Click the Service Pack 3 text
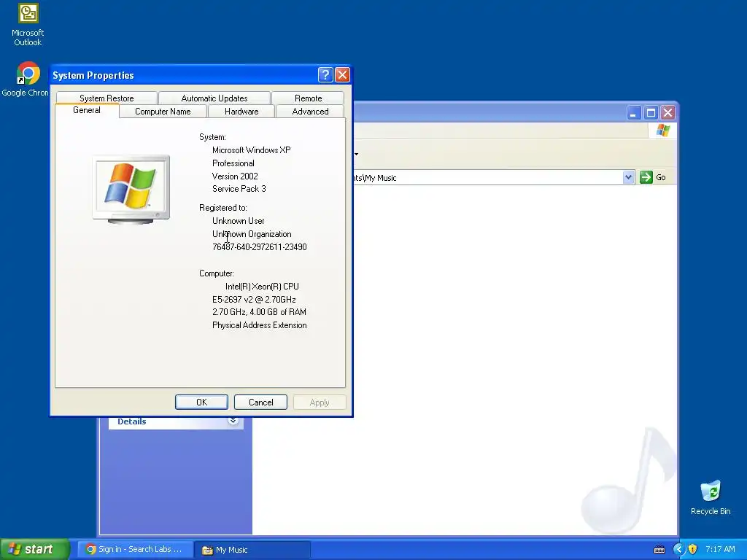 click(x=239, y=189)
